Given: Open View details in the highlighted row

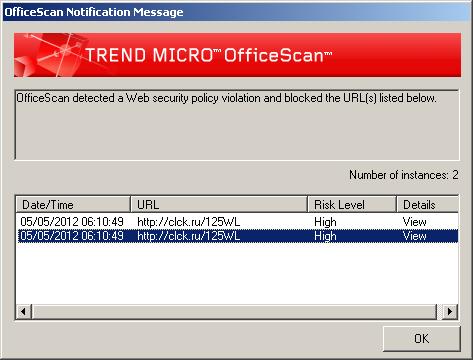Looking at the screenshot, I should (x=414, y=236).
